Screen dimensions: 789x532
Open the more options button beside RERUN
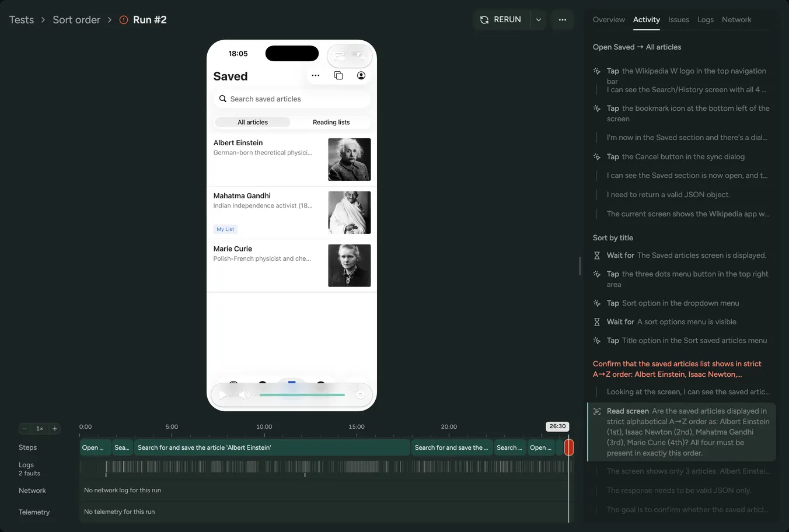[563, 19]
